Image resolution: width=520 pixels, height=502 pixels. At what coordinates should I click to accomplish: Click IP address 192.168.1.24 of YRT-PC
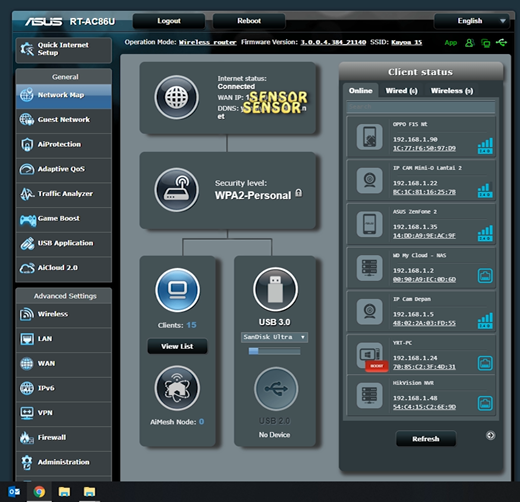pos(415,358)
